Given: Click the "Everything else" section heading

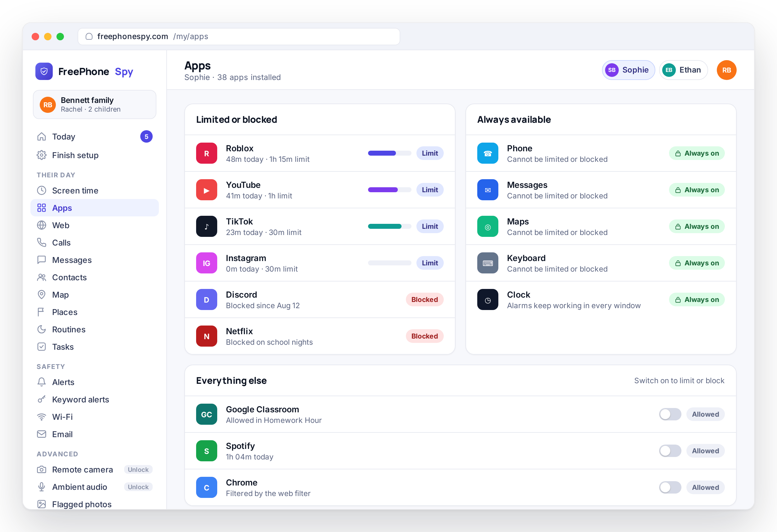Looking at the screenshot, I should (231, 381).
